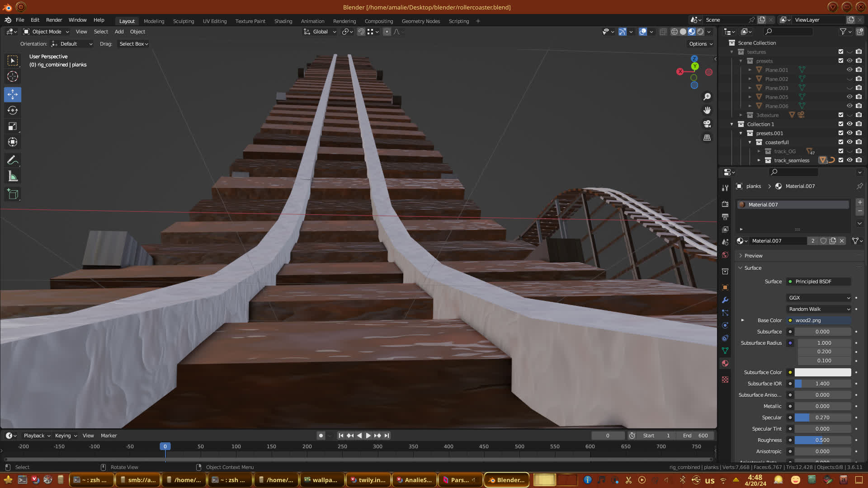Hide Plane.001 with its eye icon
This screenshot has width=868, height=488.
tap(849, 70)
